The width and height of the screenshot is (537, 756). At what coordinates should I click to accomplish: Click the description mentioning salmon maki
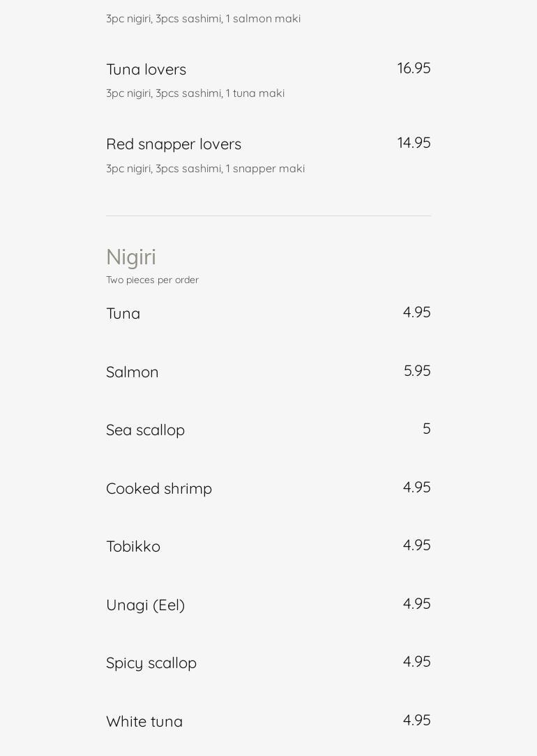pos(203,19)
